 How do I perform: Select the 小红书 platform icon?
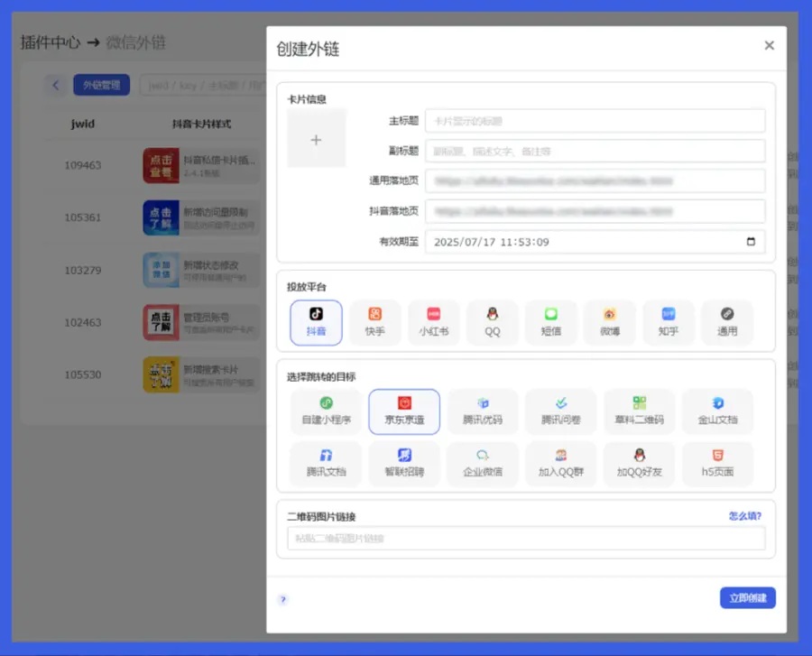tap(433, 322)
